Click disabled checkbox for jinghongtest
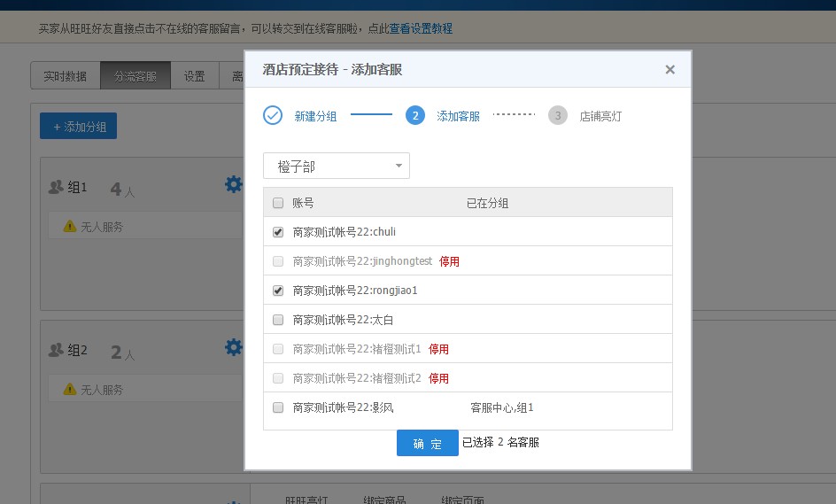Image resolution: width=836 pixels, height=504 pixels. click(x=278, y=261)
